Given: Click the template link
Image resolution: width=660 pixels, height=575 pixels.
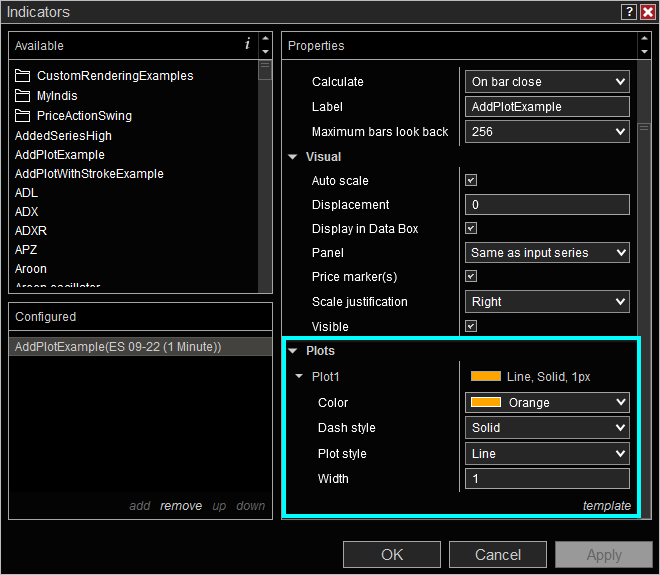Looking at the screenshot, I should point(607,506).
